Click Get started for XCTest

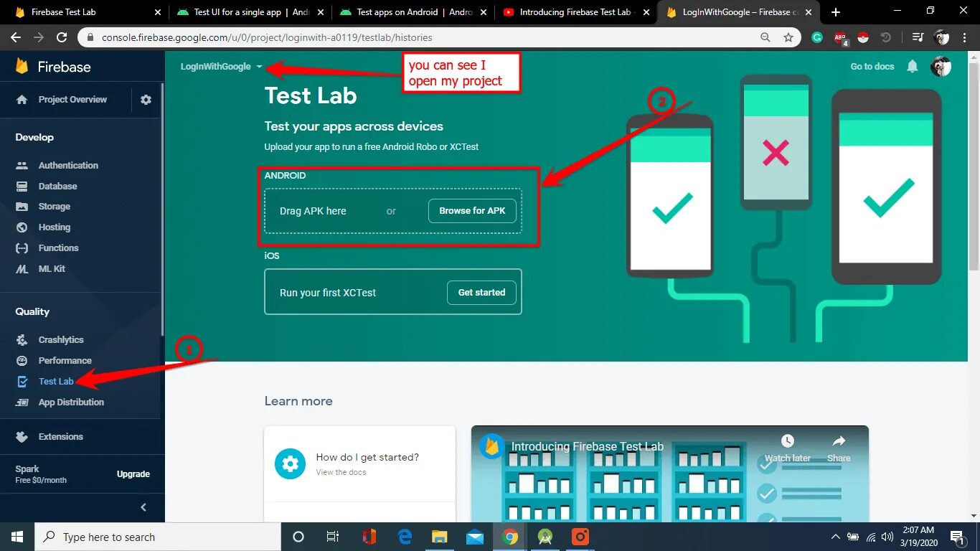[481, 293]
